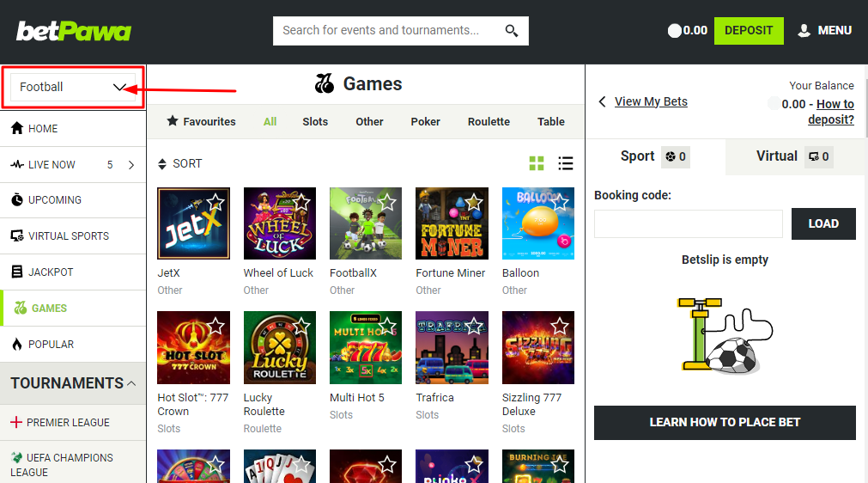The image size is (868, 483).
Task: Click the sort arrows icon
Action: coord(162,164)
